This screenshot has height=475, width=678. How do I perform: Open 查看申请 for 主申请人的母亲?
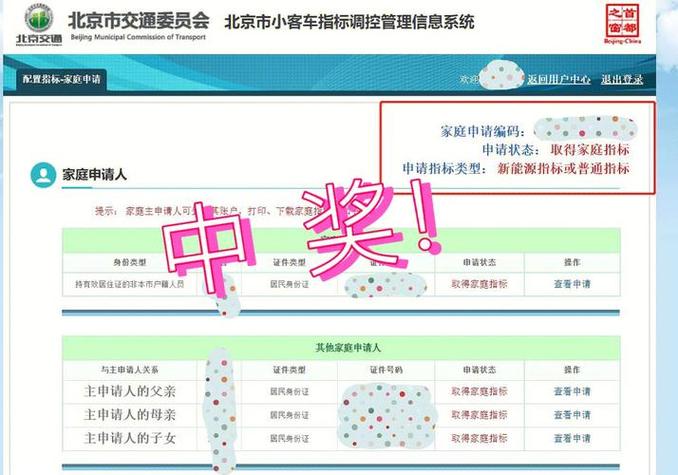572,415
